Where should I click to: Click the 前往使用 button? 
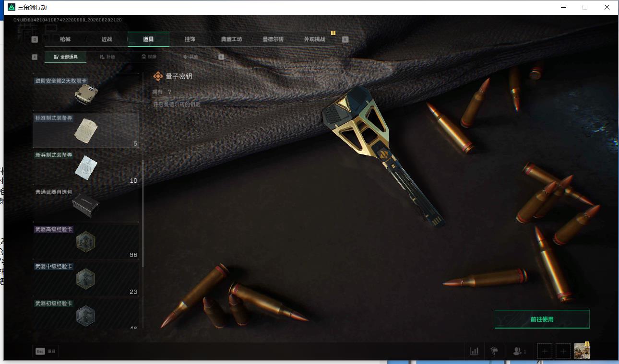pyautogui.click(x=542, y=319)
